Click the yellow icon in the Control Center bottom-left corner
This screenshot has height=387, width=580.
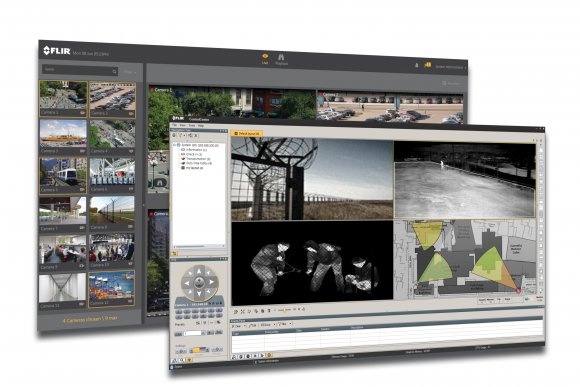click(x=189, y=360)
